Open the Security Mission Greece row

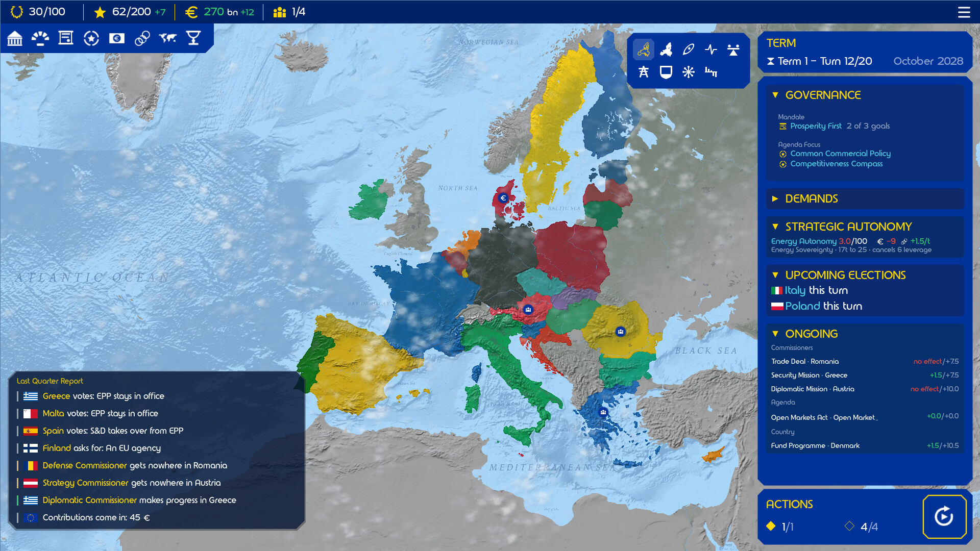click(x=865, y=375)
